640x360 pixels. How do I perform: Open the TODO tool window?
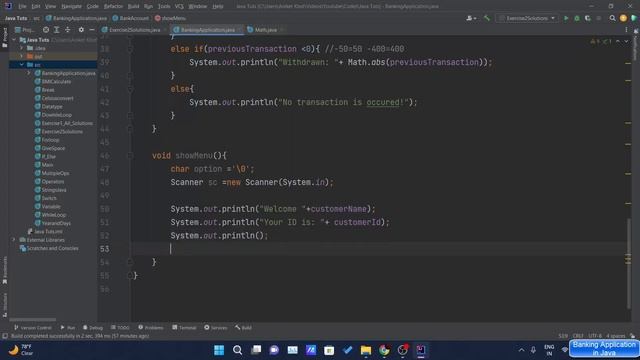point(120,327)
